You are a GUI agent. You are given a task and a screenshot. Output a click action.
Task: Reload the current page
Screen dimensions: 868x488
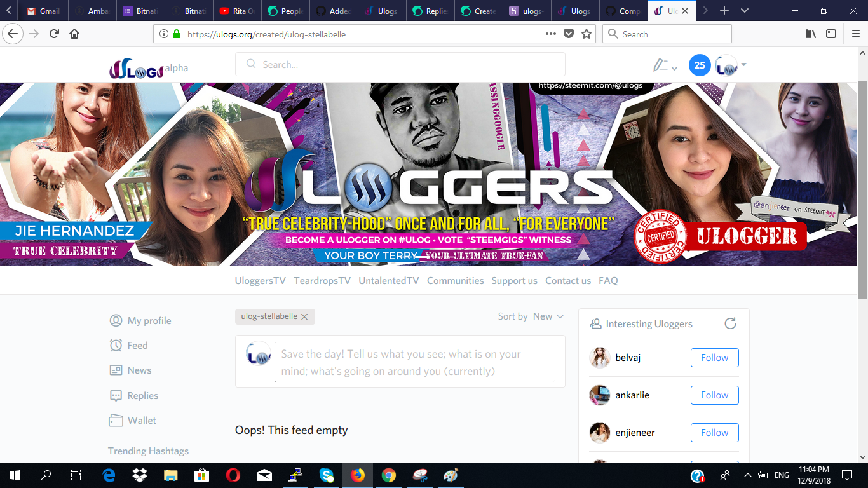click(x=54, y=34)
